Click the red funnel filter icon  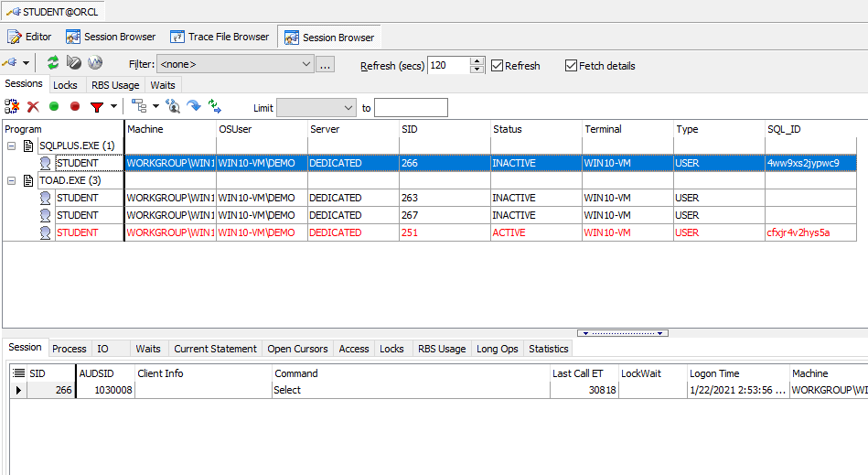(97, 107)
